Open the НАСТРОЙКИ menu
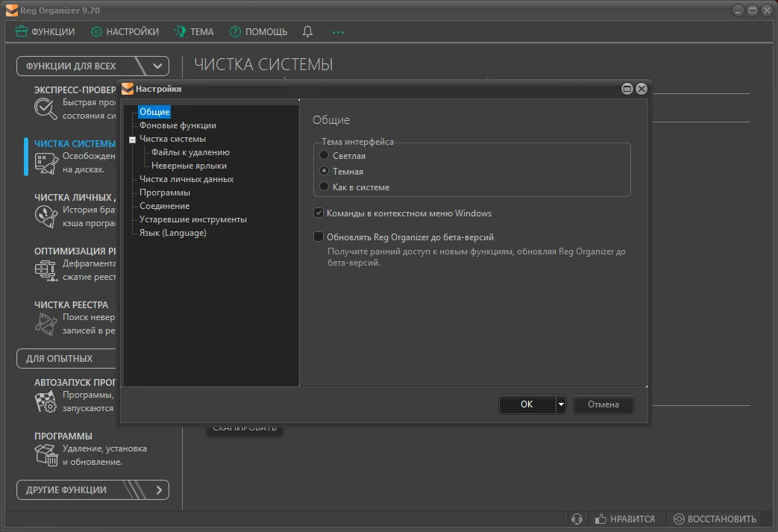The width and height of the screenshot is (778, 532). 125,32
